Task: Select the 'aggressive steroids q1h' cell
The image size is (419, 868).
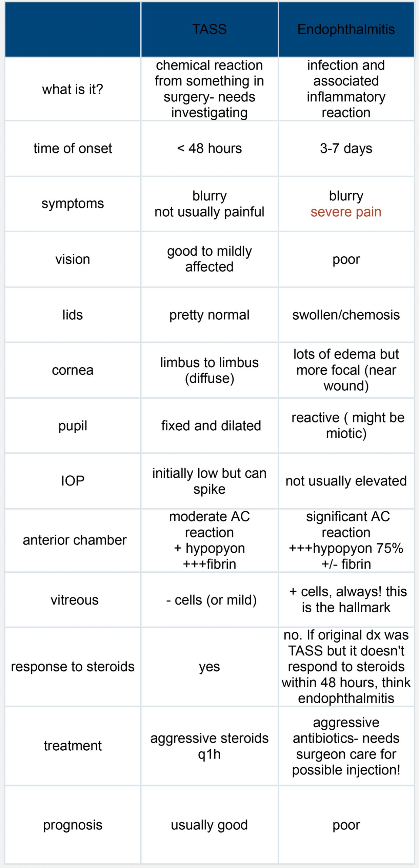Action: (x=209, y=746)
